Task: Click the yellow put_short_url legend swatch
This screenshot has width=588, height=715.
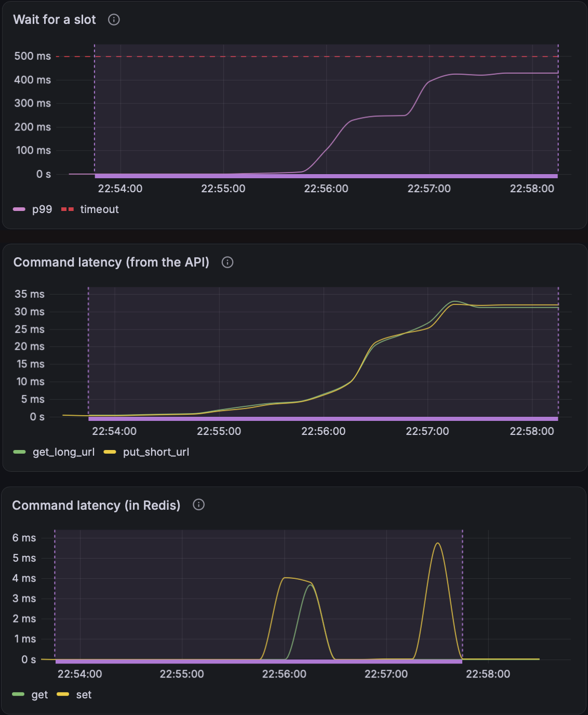Action: pos(110,452)
